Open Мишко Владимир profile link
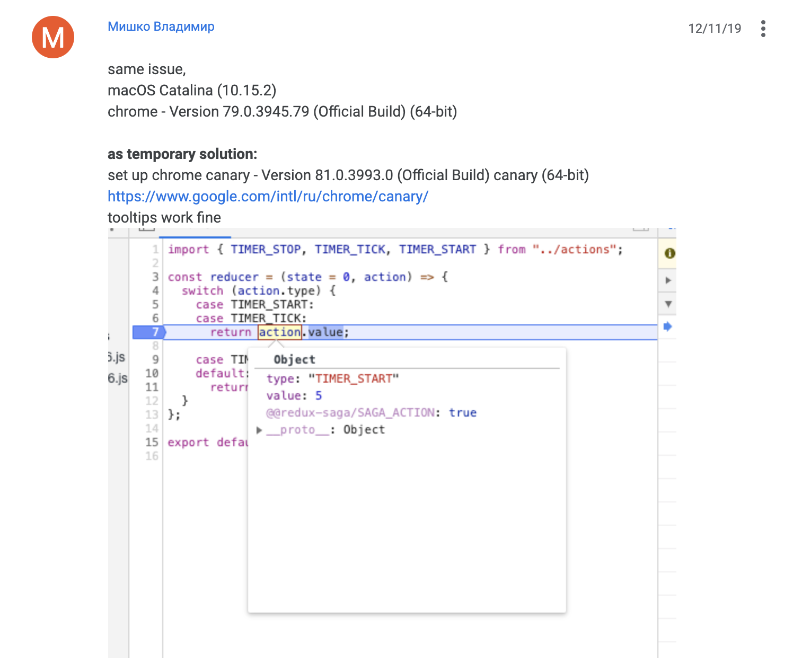This screenshot has height=672, width=793. 161,26
